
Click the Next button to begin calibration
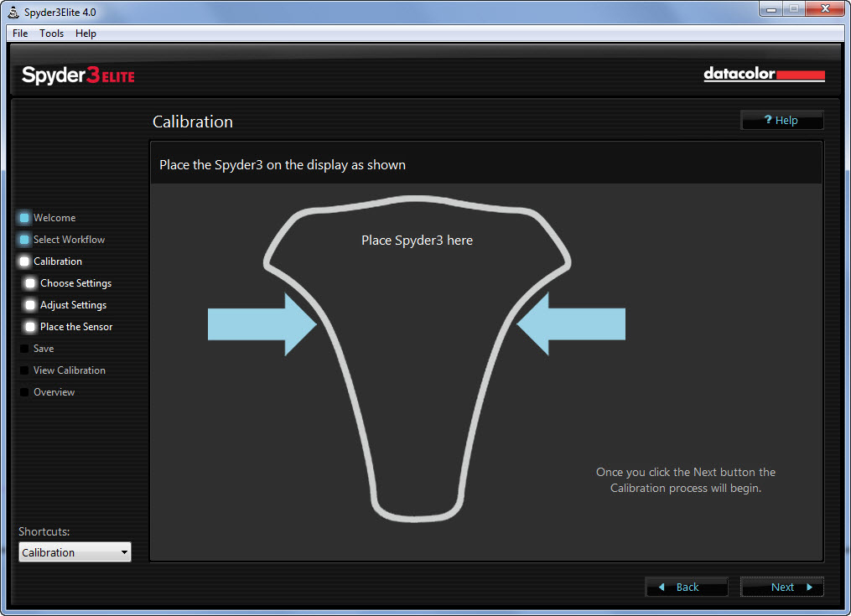click(x=782, y=587)
